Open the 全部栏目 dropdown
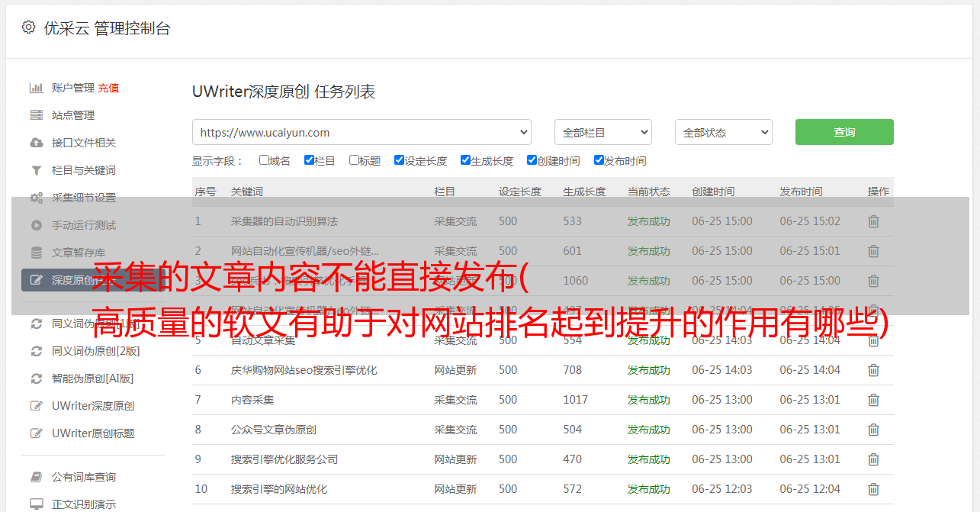The width and height of the screenshot is (980, 512). [603, 132]
